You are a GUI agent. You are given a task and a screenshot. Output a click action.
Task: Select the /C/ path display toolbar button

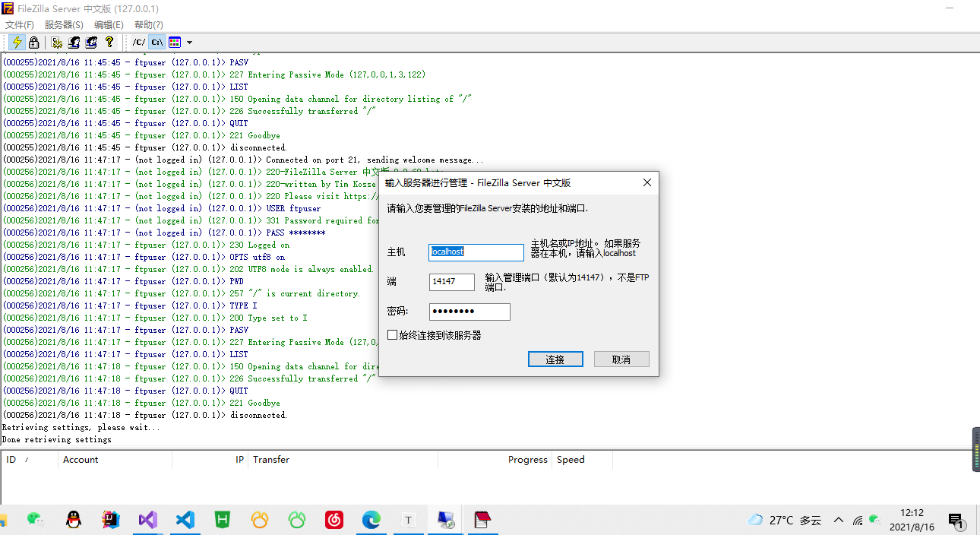click(139, 43)
